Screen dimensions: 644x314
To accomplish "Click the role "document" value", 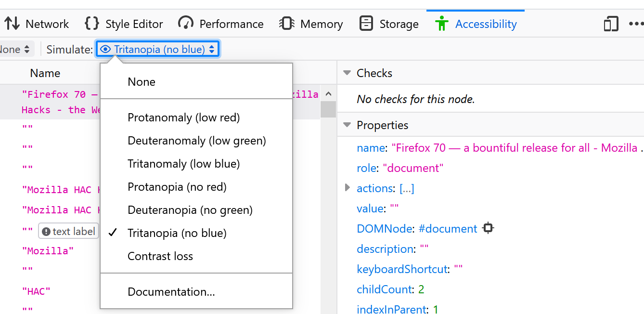I will [413, 168].
